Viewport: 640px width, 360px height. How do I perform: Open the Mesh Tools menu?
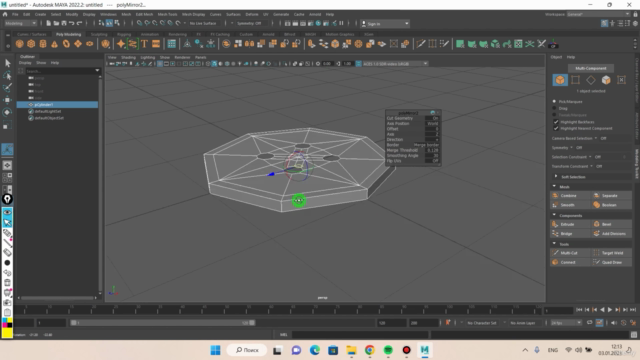(x=168, y=14)
